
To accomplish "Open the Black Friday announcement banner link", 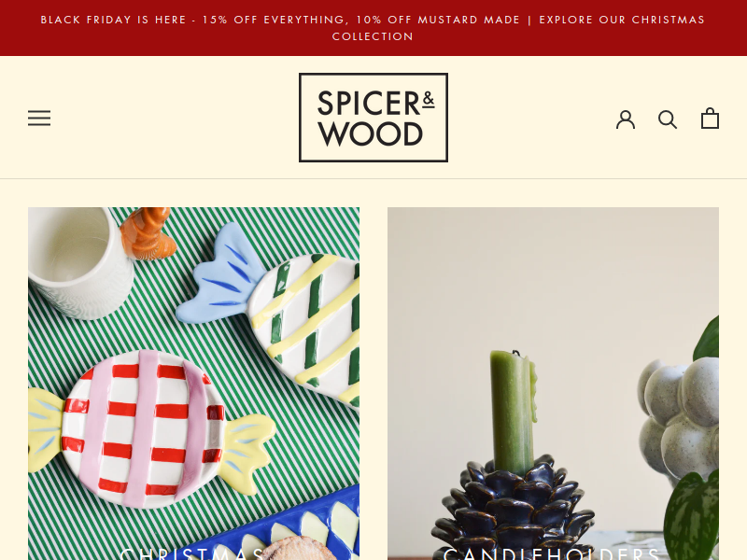I will (373, 28).
